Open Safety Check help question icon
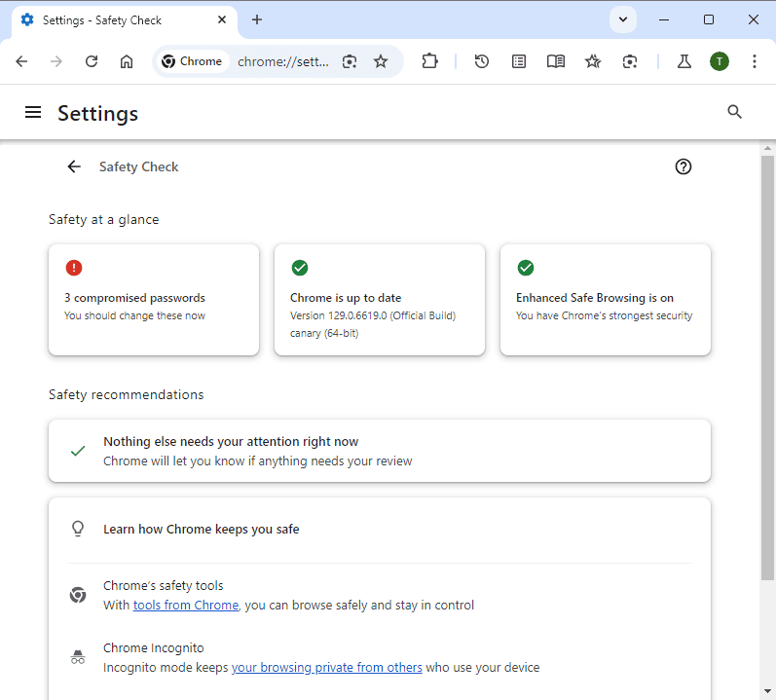 pos(683,166)
